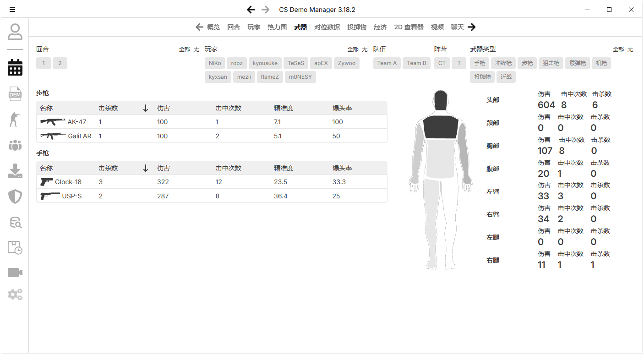Toggle the 狙击枪 weapon type filter

[x=551, y=63]
